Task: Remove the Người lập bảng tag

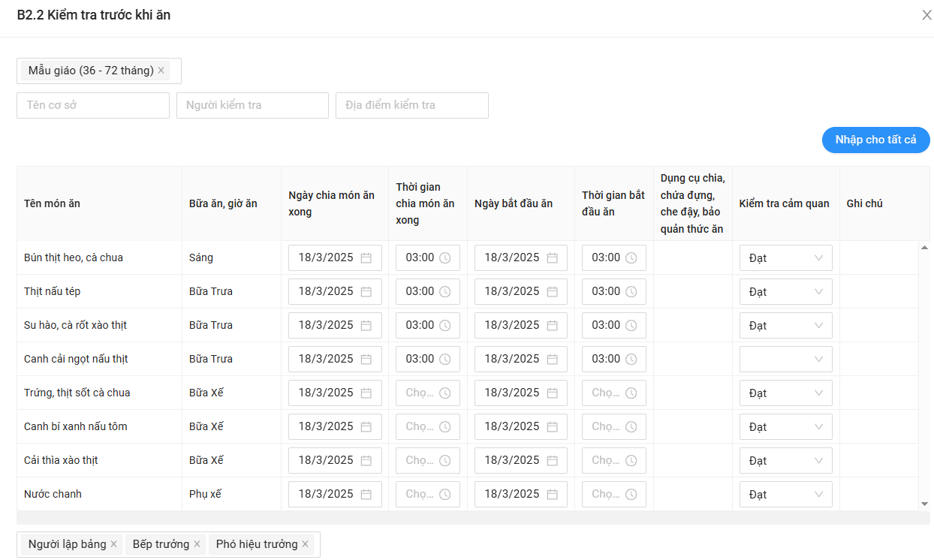Action: coord(113,544)
